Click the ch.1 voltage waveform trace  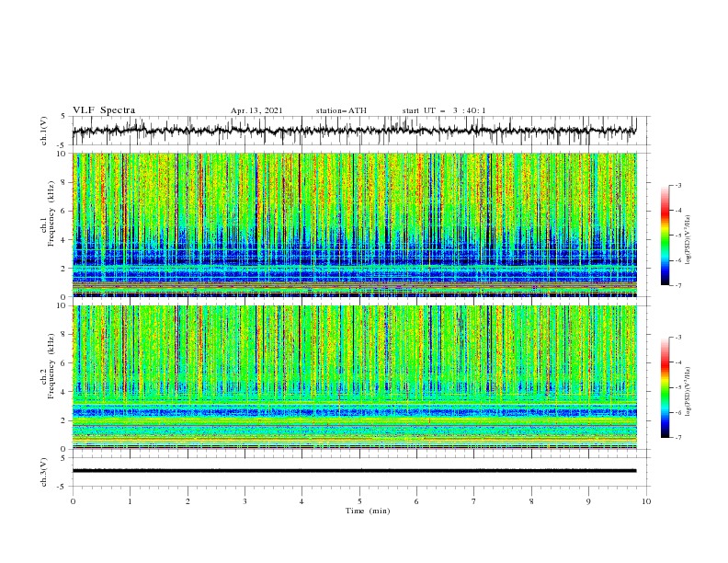pos(354,131)
